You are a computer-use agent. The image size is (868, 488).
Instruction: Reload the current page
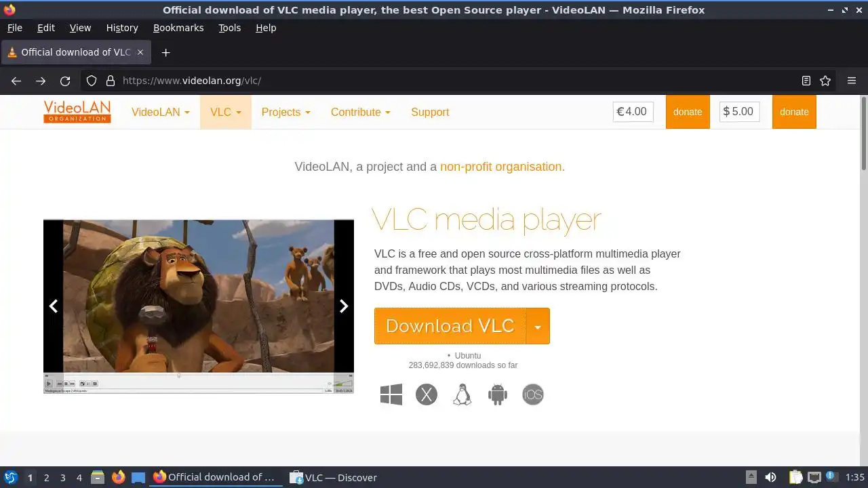tap(65, 81)
